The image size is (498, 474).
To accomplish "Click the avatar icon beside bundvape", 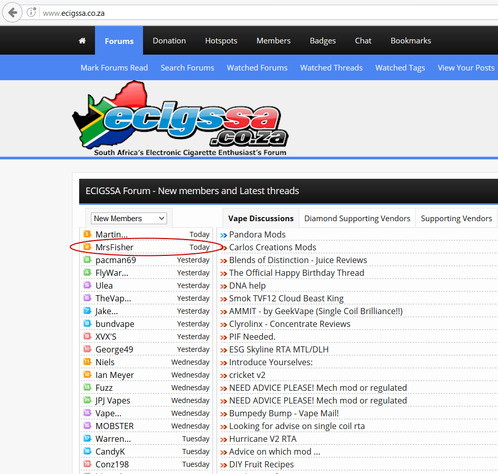I will tap(87, 323).
